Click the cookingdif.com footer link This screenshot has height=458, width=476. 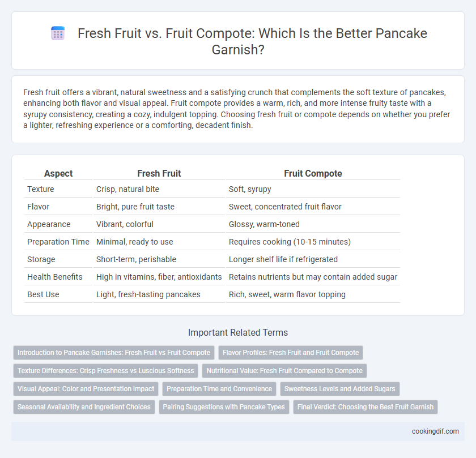(x=435, y=431)
